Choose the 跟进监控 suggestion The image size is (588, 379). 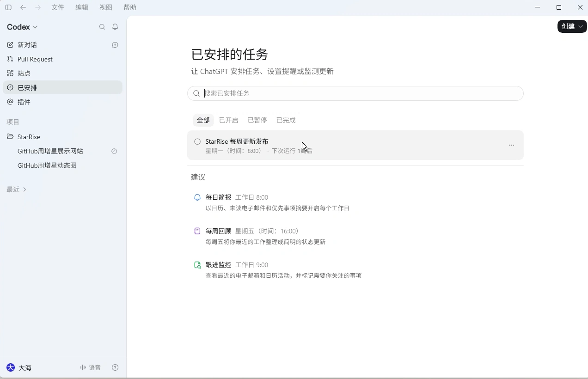tap(355, 270)
